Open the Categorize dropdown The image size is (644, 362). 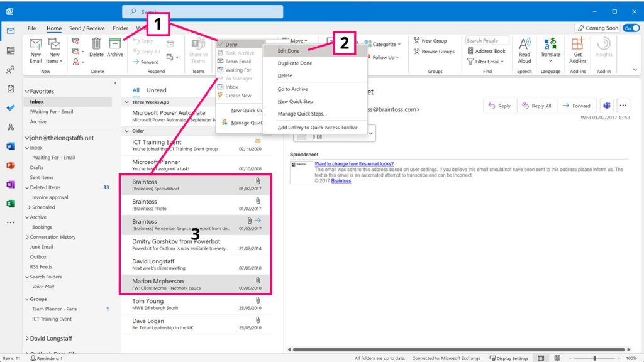tap(384, 44)
